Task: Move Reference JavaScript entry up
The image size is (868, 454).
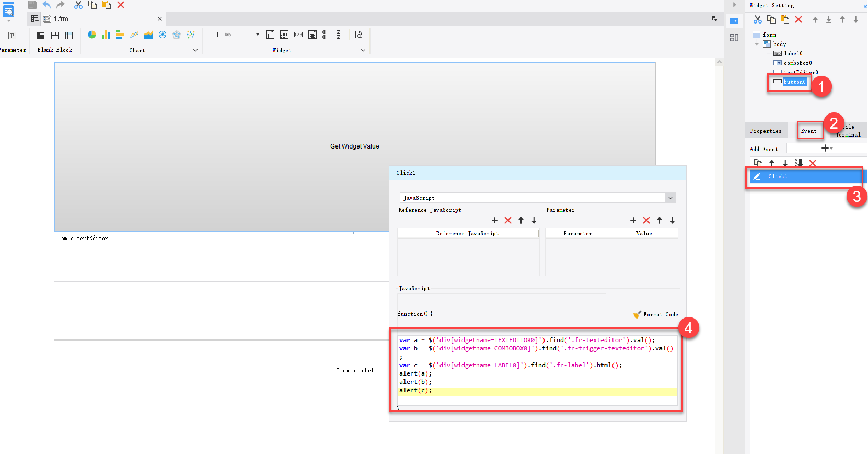Action: [521, 220]
